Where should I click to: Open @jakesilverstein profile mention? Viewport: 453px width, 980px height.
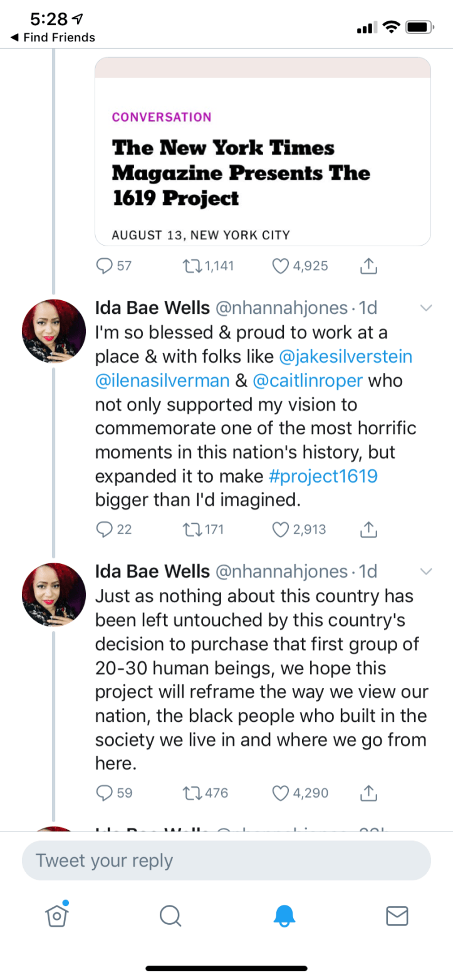point(345,357)
